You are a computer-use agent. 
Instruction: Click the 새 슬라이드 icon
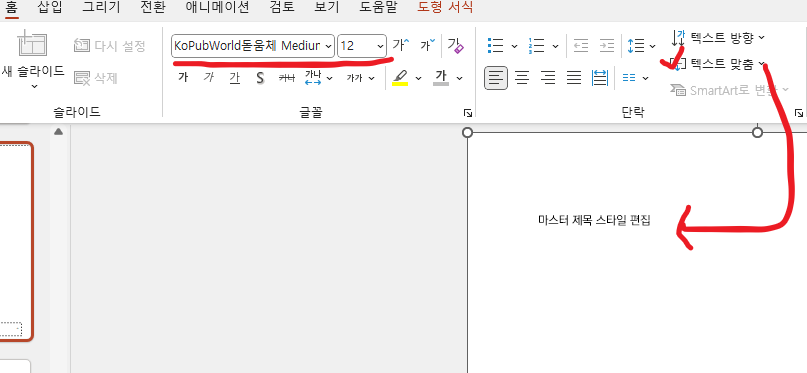coord(32,43)
